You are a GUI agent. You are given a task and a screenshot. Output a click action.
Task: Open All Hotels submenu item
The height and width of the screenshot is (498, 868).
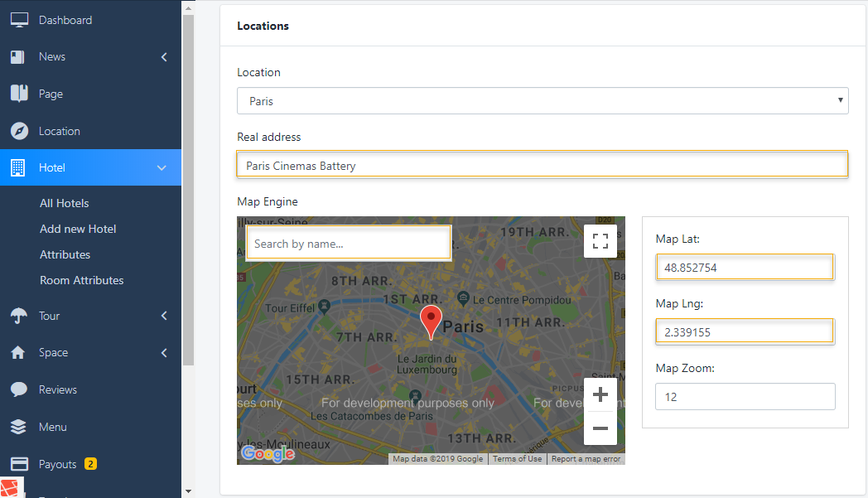(64, 203)
